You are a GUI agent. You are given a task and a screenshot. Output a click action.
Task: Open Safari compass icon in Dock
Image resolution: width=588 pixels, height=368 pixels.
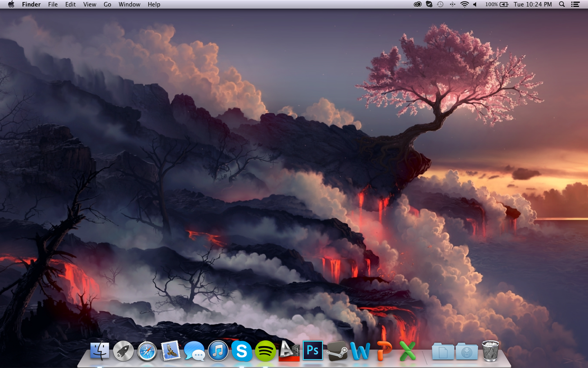coord(147,351)
